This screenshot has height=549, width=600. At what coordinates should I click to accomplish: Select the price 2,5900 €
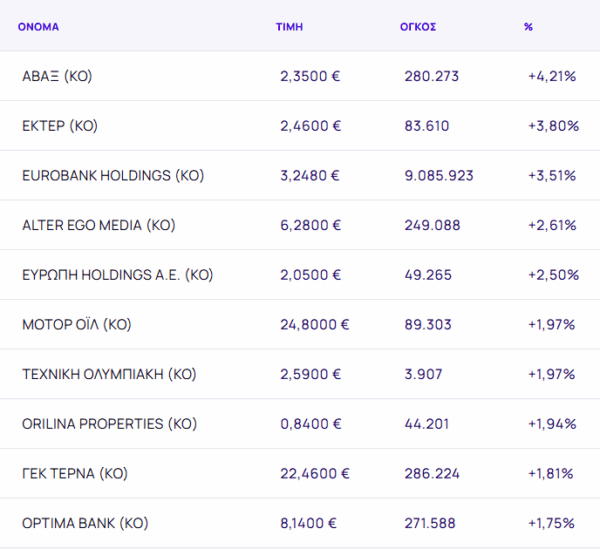(310, 374)
